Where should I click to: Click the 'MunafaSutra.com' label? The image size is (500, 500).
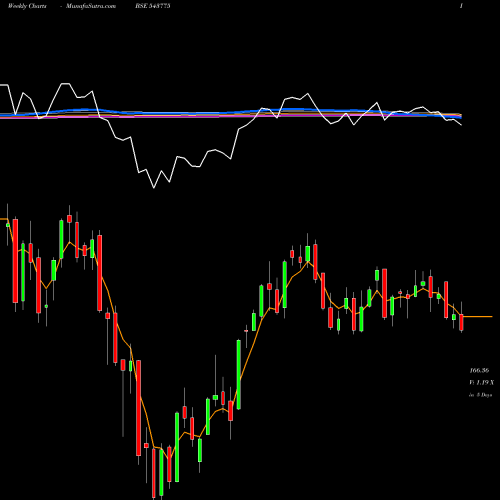(91, 6)
